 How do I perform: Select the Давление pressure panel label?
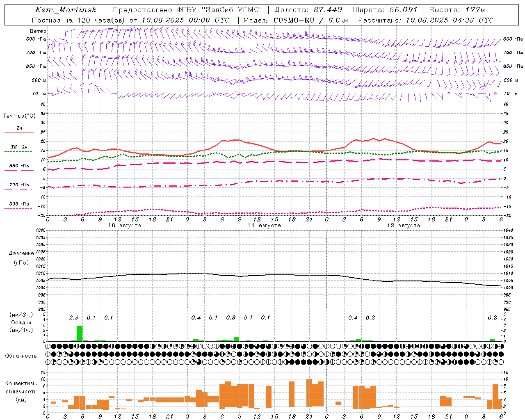click(x=21, y=253)
